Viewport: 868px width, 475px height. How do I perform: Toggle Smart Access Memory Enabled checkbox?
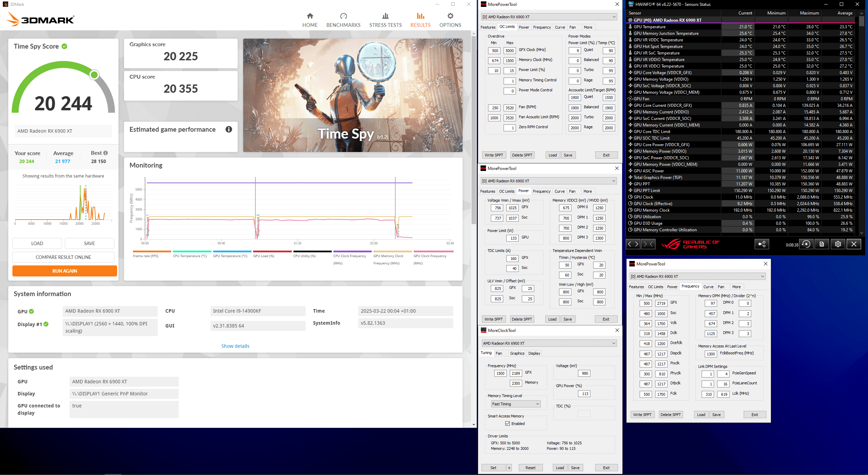[x=507, y=423]
